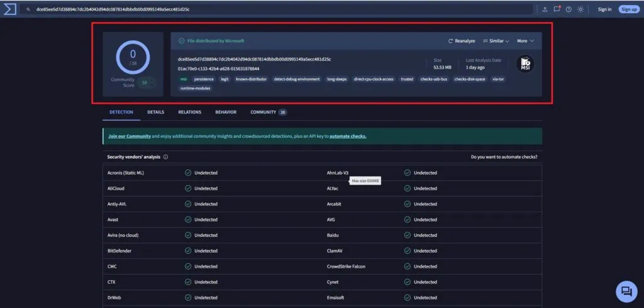Click the Baidu undetected checkmark icon
644x308 pixels.
407,235
